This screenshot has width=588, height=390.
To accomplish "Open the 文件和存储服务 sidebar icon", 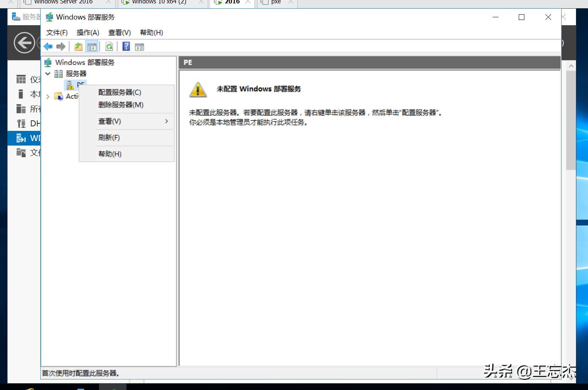I will pos(21,152).
